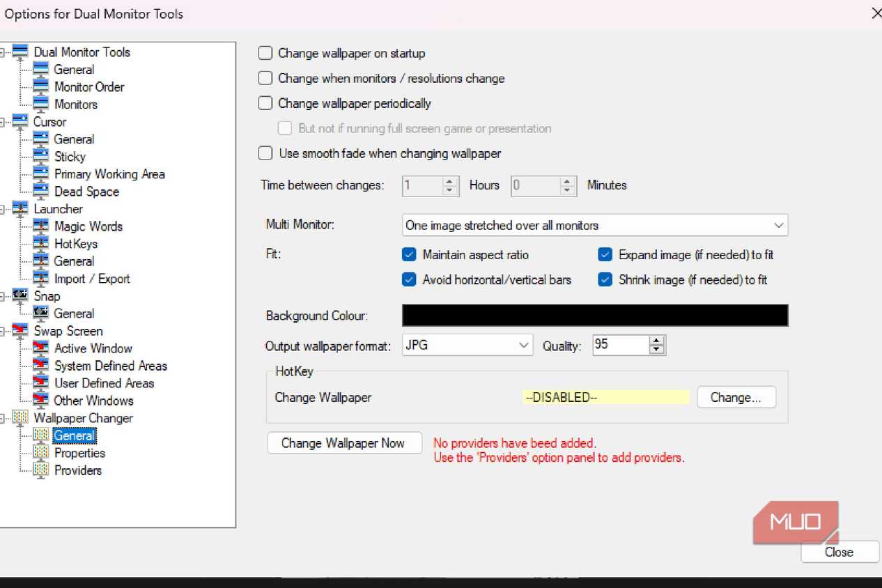Click the Snap section icon

click(20, 295)
